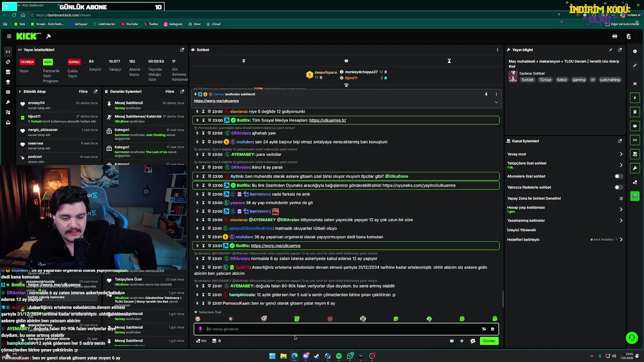Click the info icon in right sidebar

[x=635, y=51]
